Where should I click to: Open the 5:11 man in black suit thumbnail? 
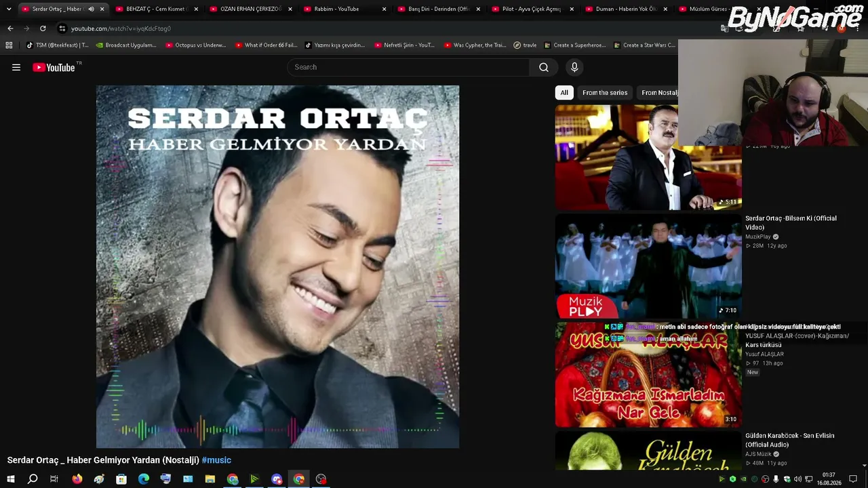(648, 157)
